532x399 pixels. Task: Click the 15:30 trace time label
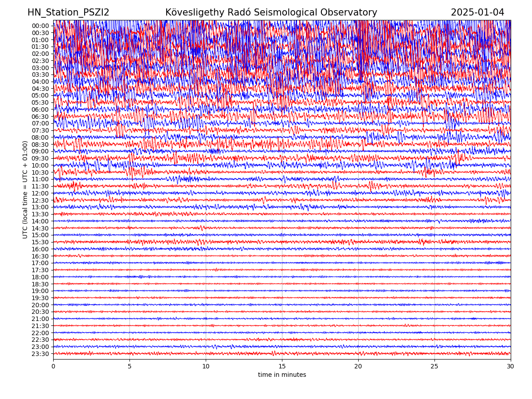click(40, 242)
